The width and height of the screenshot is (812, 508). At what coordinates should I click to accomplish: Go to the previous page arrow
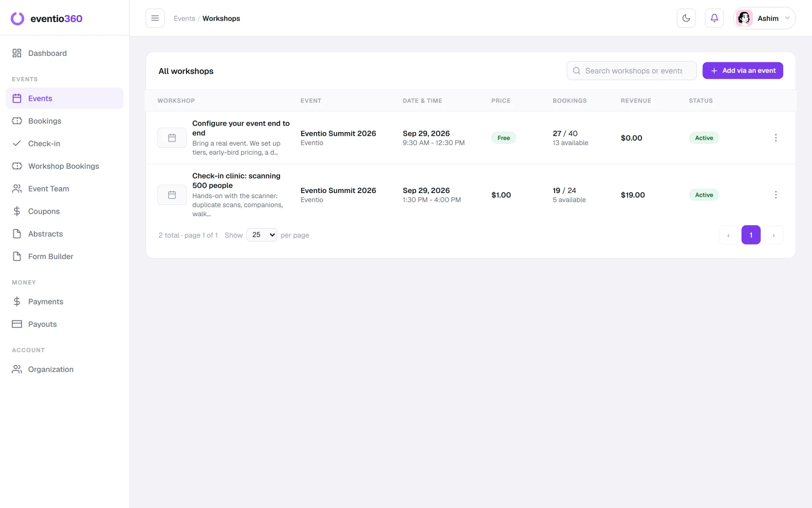728,235
